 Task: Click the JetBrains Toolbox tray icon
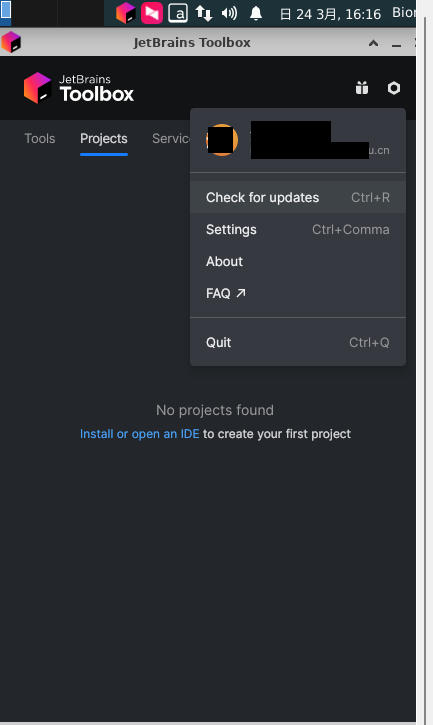point(125,13)
